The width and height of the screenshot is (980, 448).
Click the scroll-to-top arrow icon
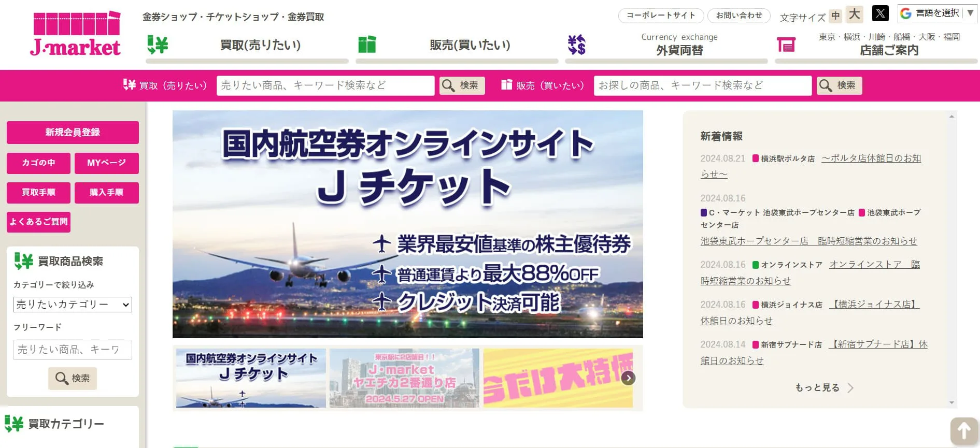pos(963,431)
